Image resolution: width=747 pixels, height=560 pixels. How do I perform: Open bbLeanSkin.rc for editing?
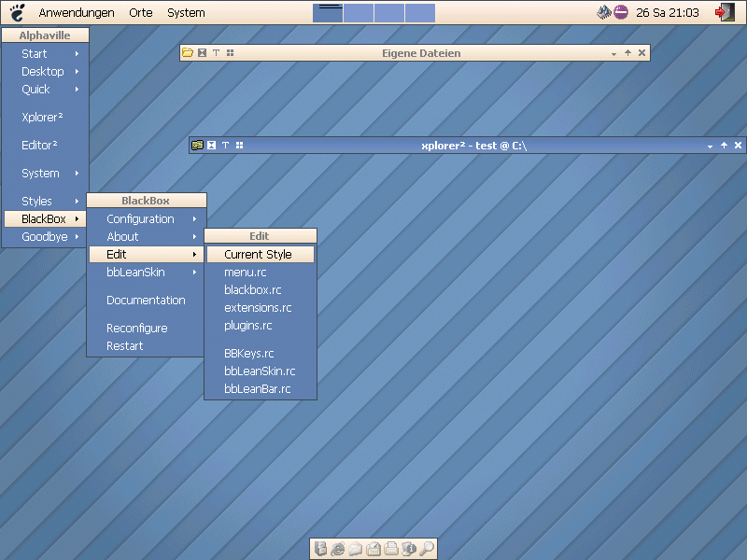click(261, 371)
